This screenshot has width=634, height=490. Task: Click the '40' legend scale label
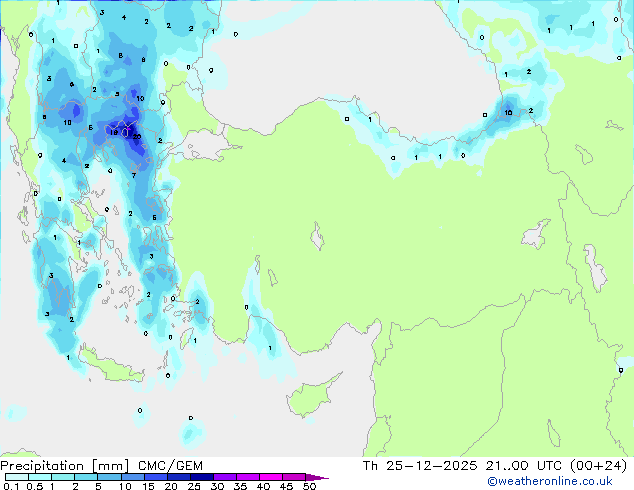coord(263,486)
